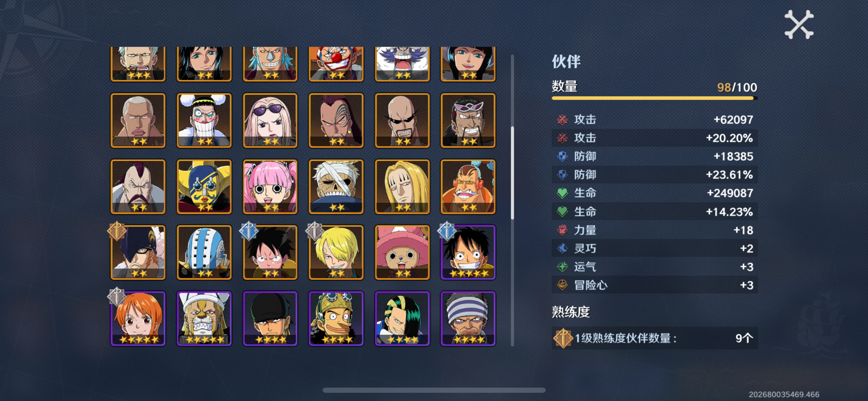This screenshot has width=868, height=401.
Task: Click the attack +62097 sword icon
Action: click(562, 120)
